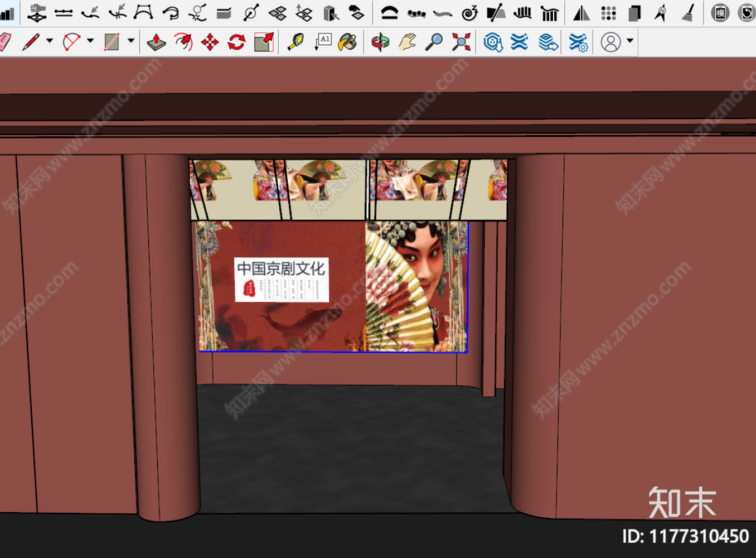Viewport: 756px width, 558px height.
Task: Activate the Orbit tool
Action: pyautogui.click(x=380, y=42)
